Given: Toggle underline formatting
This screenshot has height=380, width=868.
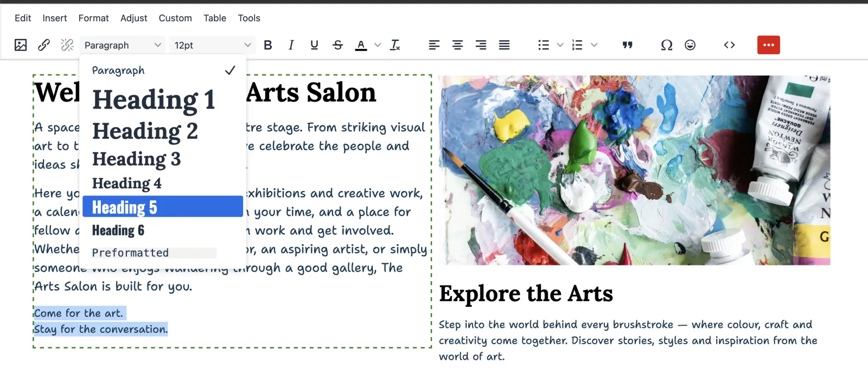Looking at the screenshot, I should tap(314, 45).
